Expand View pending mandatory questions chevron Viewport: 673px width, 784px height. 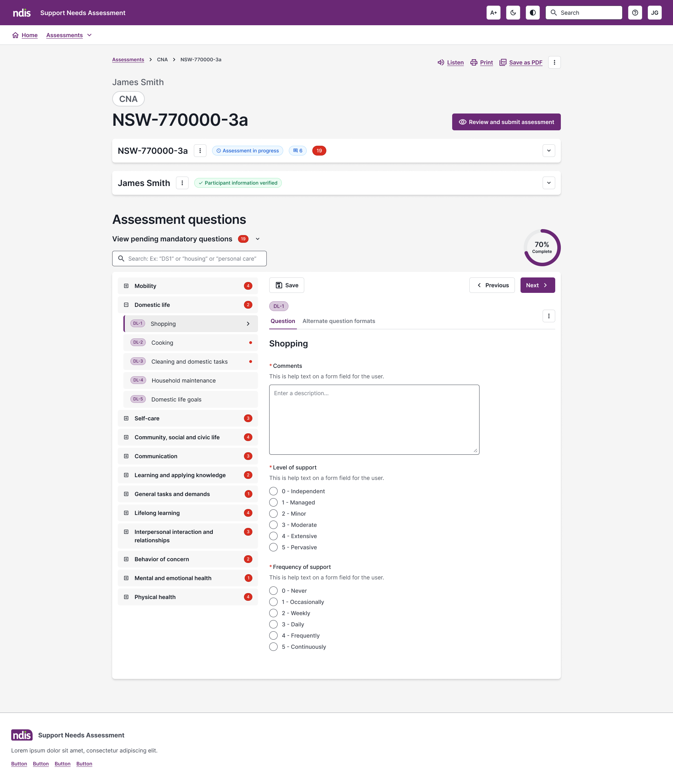click(257, 239)
